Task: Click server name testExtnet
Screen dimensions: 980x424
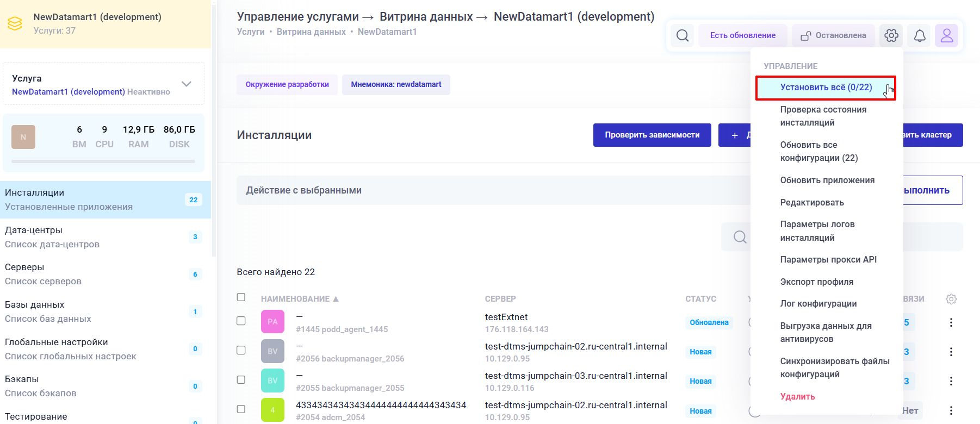Action: point(506,317)
